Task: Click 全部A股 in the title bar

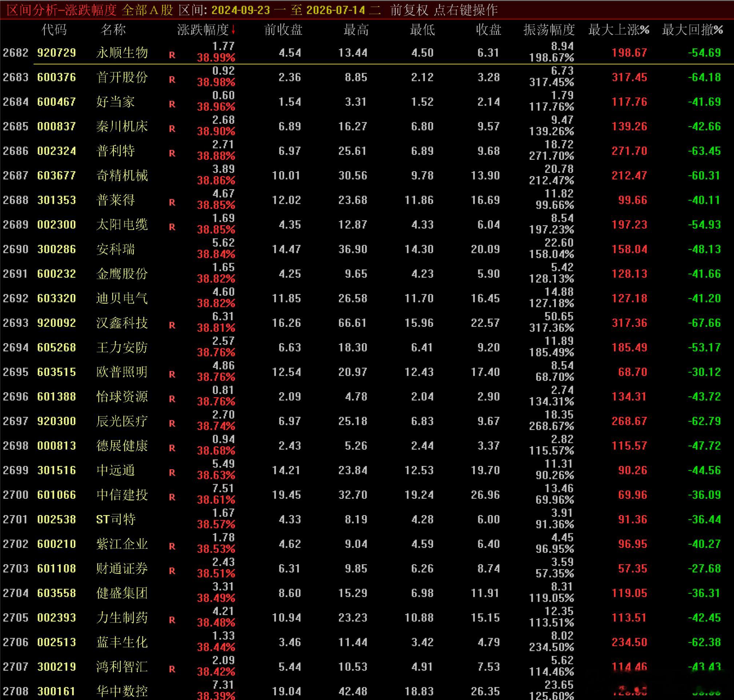Action: 148,10
